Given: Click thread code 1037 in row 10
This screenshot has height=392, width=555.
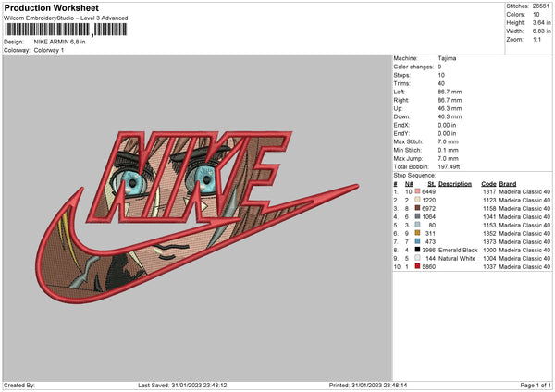Looking at the screenshot, I should [x=489, y=267].
